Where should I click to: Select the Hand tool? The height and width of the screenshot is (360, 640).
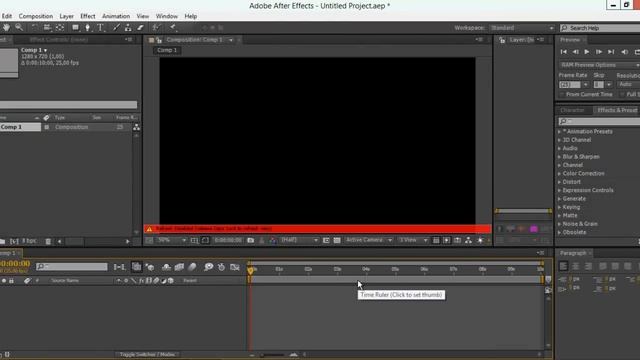7,27
